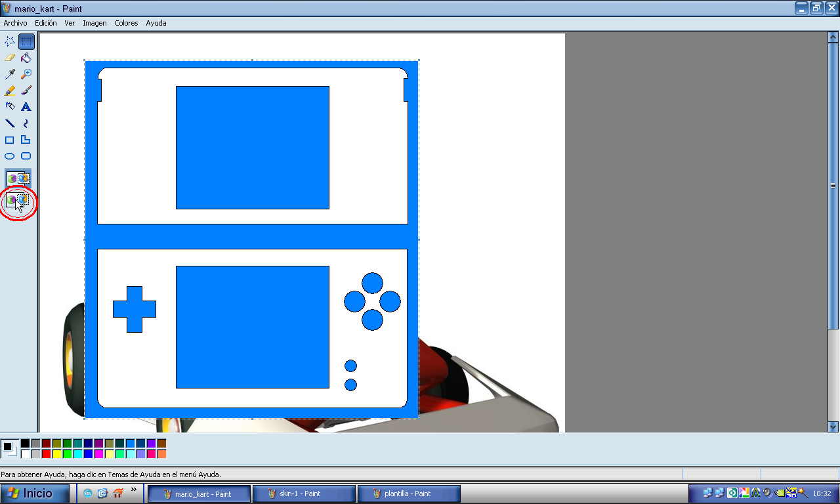The height and width of the screenshot is (504, 840).
Task: Select the Pencil tool
Action: [10, 91]
